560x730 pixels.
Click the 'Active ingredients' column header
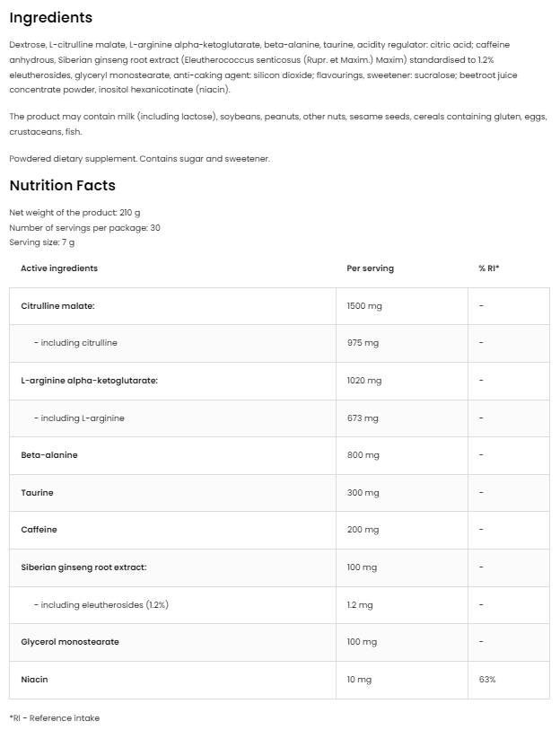59,268
